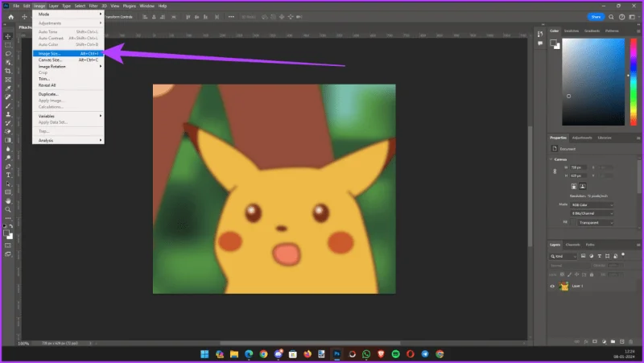Expand the Image Rotation submenu
Viewport: 644px width, 363px height.
(x=68, y=66)
